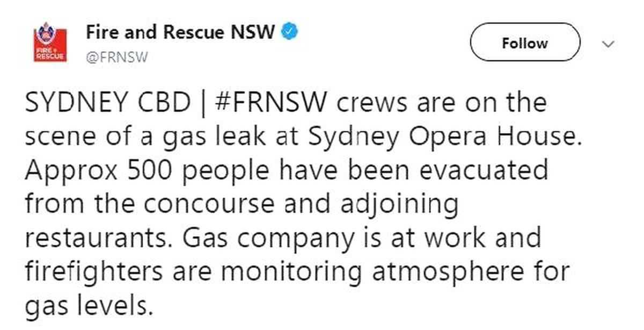The height and width of the screenshot is (330, 644).
Task: Follow the Fire and Rescue NSW account
Action: [525, 42]
